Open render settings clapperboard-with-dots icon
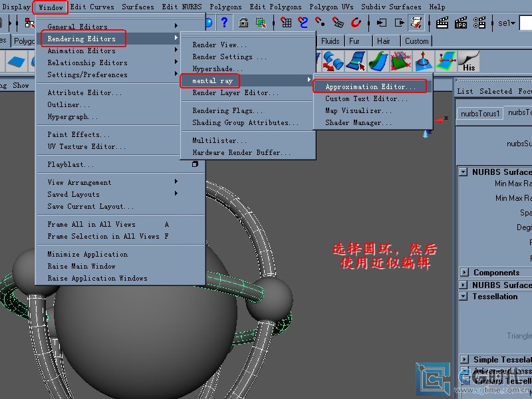Screen dimensions: 532x399 [479, 23]
